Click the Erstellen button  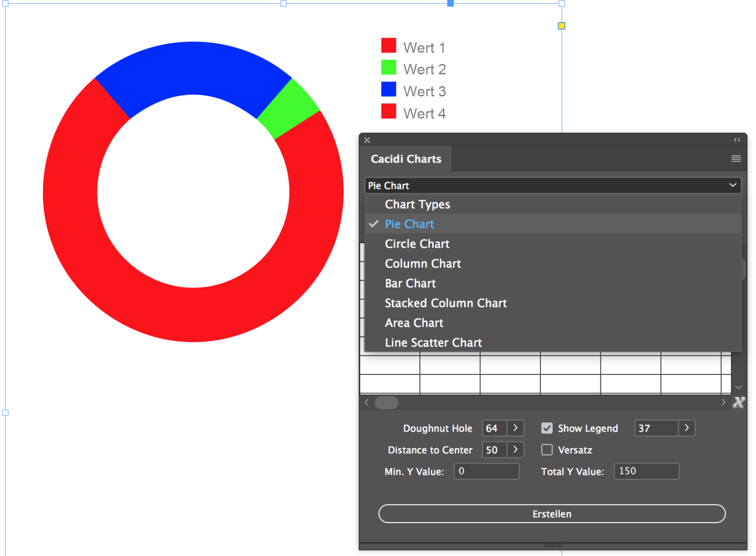[x=552, y=514]
